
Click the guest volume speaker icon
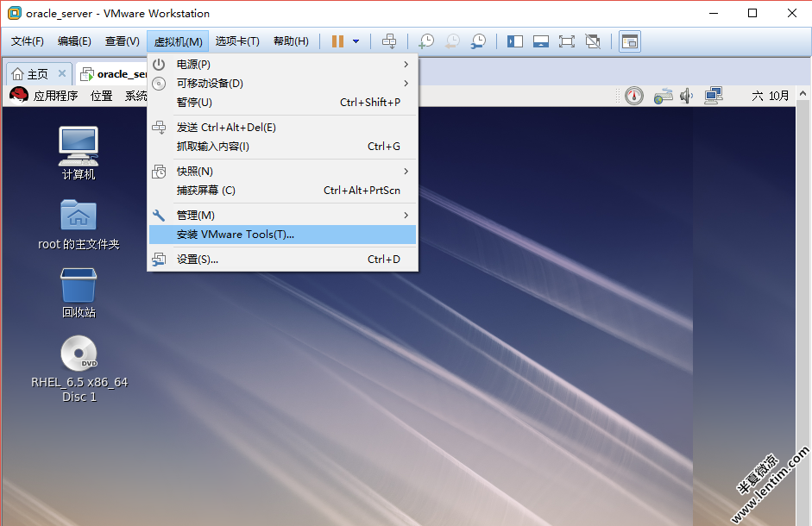(687, 96)
